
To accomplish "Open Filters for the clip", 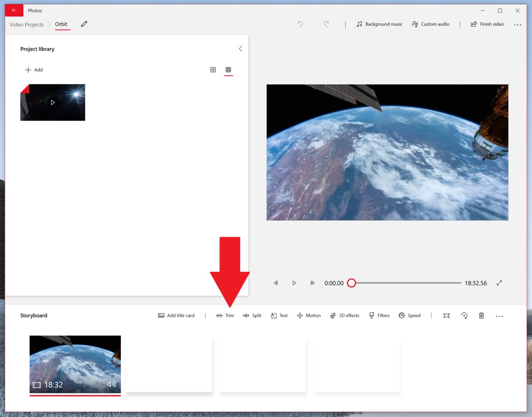I will click(379, 315).
